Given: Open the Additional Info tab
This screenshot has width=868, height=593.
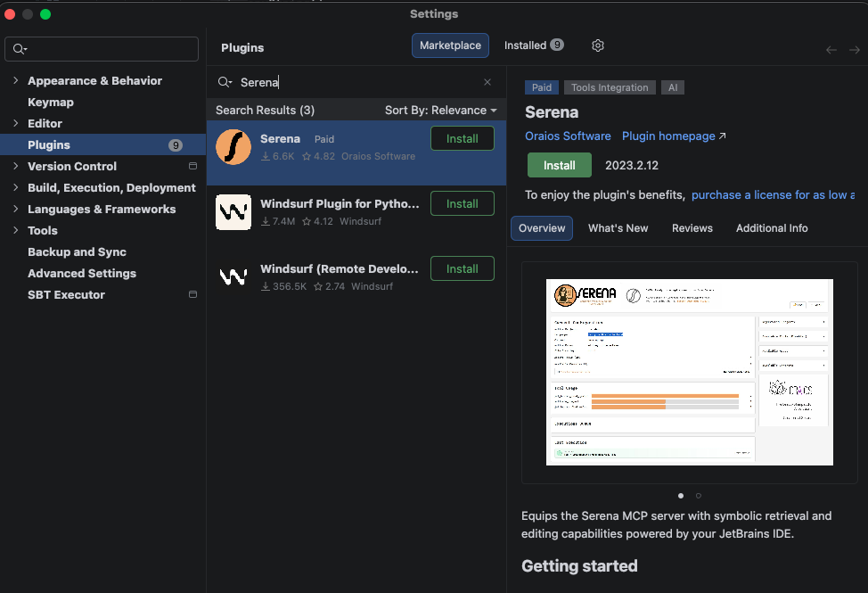Looking at the screenshot, I should 772,228.
